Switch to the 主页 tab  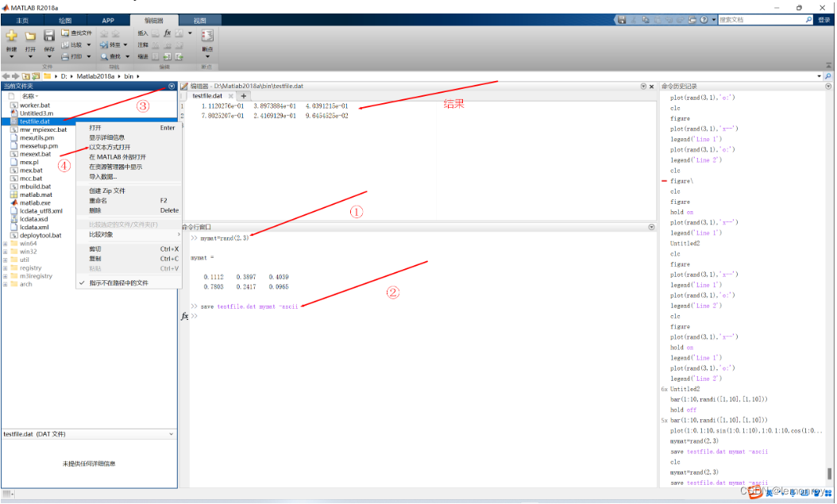pyautogui.click(x=22, y=21)
